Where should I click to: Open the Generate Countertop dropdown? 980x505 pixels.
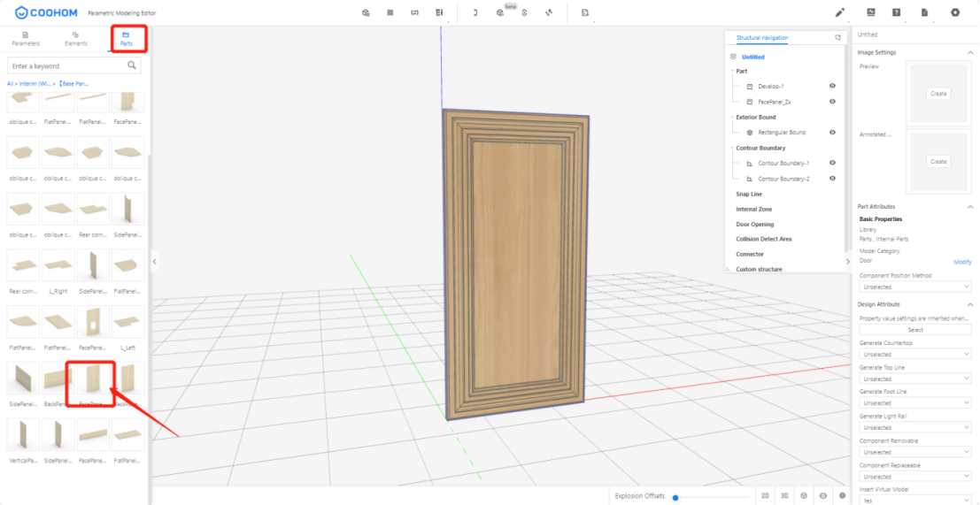(915, 354)
